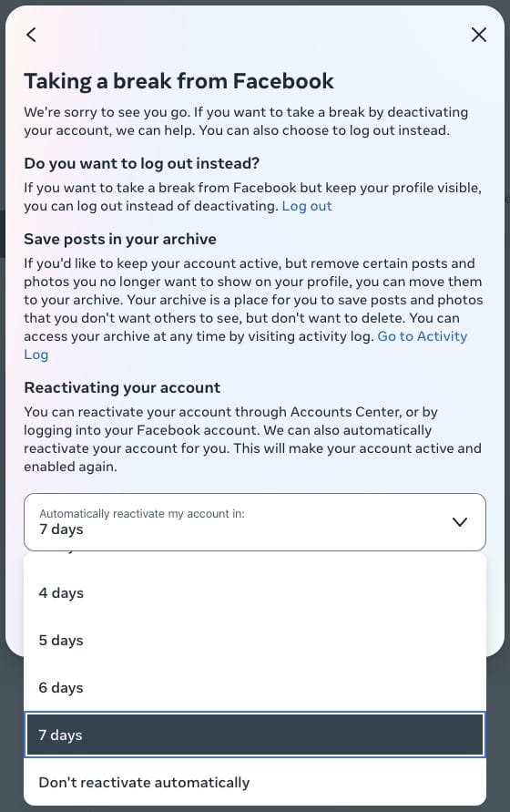This screenshot has width=510, height=812.
Task: Click the Taking a break from Facebook heading
Action: [x=178, y=81]
